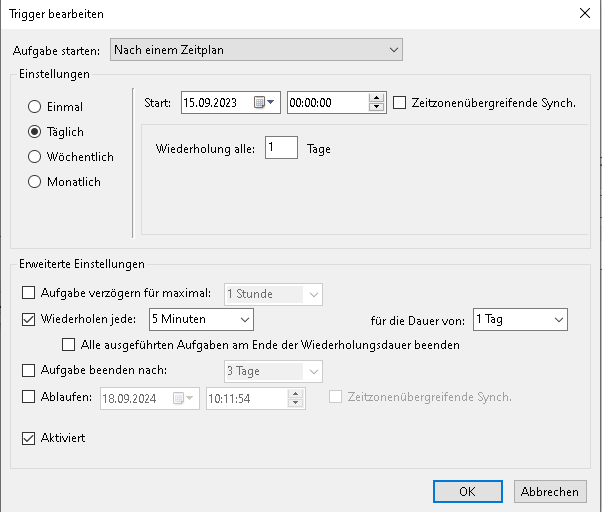This screenshot has height=512, width=602.
Task: Select the Monatlich radio button
Action: click(35, 182)
